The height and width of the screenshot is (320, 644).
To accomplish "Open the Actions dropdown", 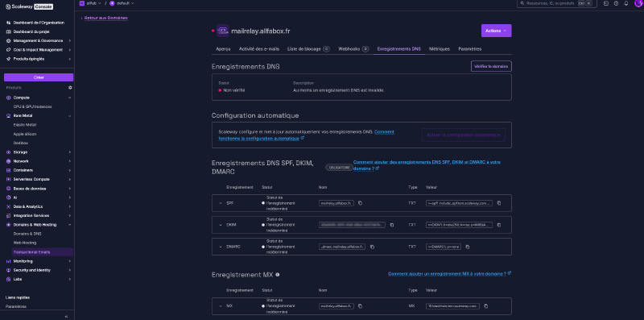I will point(496,31).
